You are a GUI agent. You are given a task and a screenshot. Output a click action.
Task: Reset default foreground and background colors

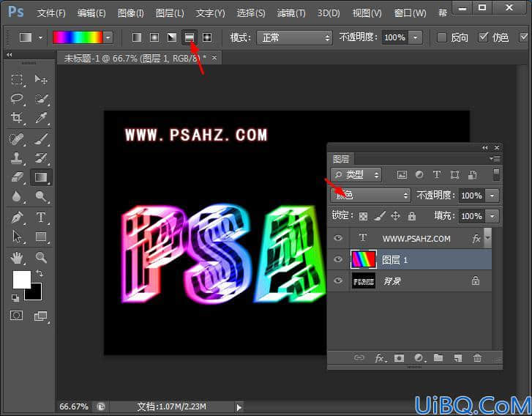[x=15, y=298]
